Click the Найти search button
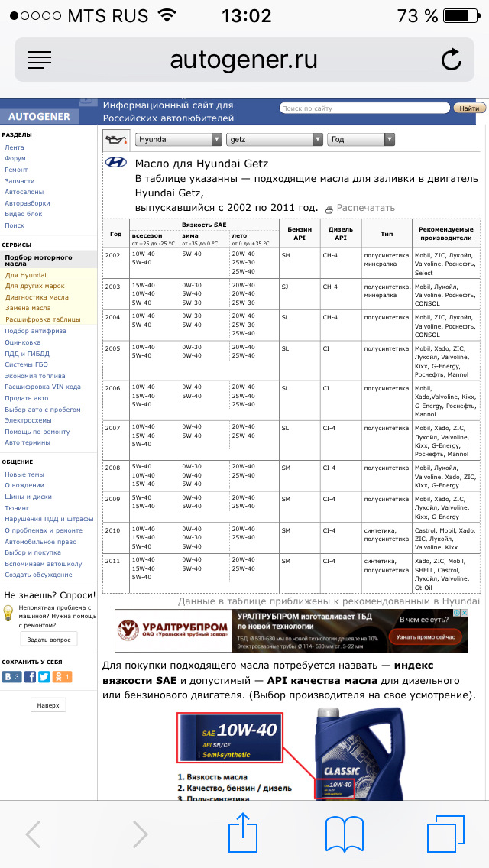Screen dimensions: 489x868 point(469,108)
